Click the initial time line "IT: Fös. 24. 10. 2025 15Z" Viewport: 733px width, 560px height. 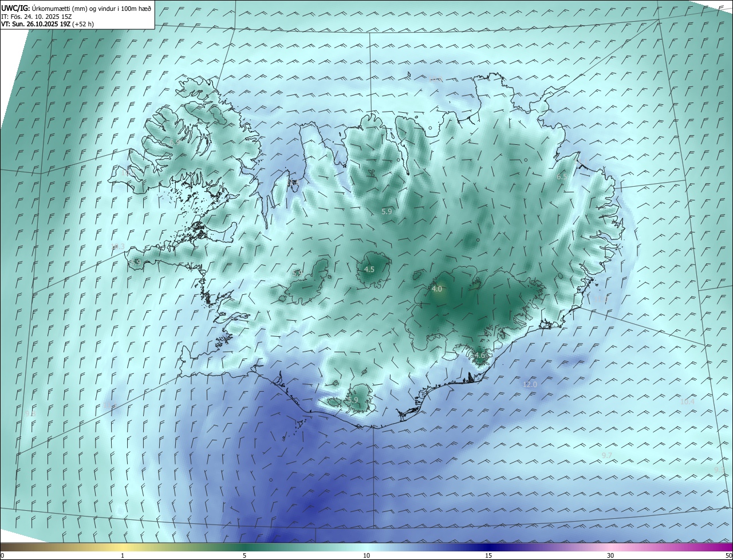(x=36, y=17)
